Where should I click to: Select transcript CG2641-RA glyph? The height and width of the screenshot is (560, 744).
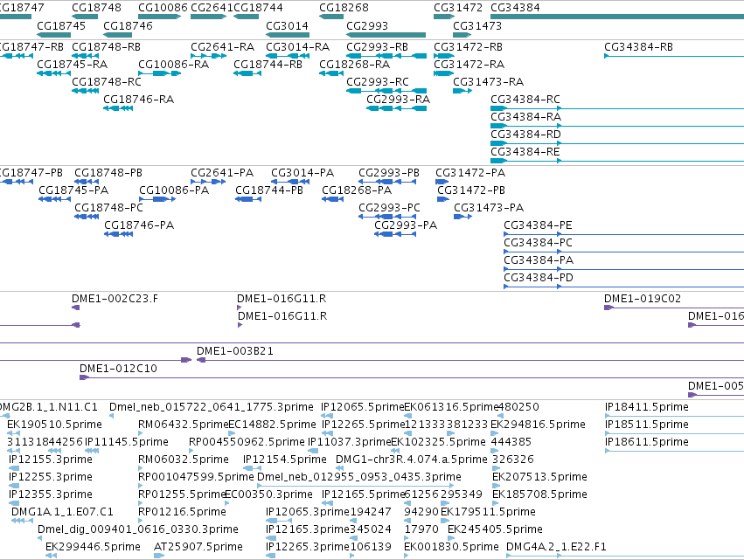(208, 56)
